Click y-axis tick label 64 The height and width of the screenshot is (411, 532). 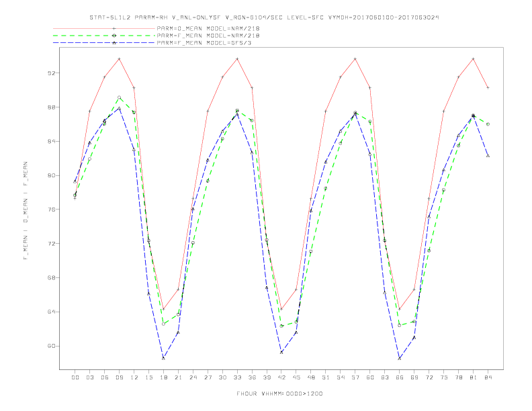pyautogui.click(x=51, y=312)
